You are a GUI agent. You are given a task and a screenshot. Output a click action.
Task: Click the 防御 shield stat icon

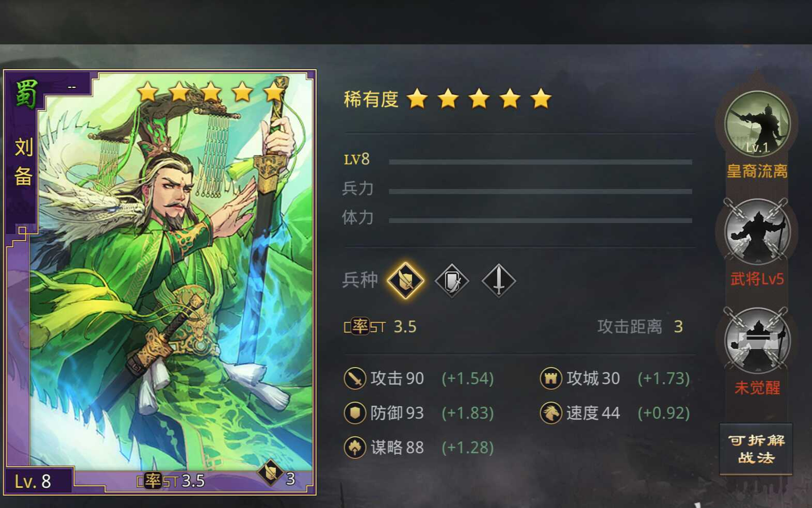pyautogui.click(x=355, y=413)
